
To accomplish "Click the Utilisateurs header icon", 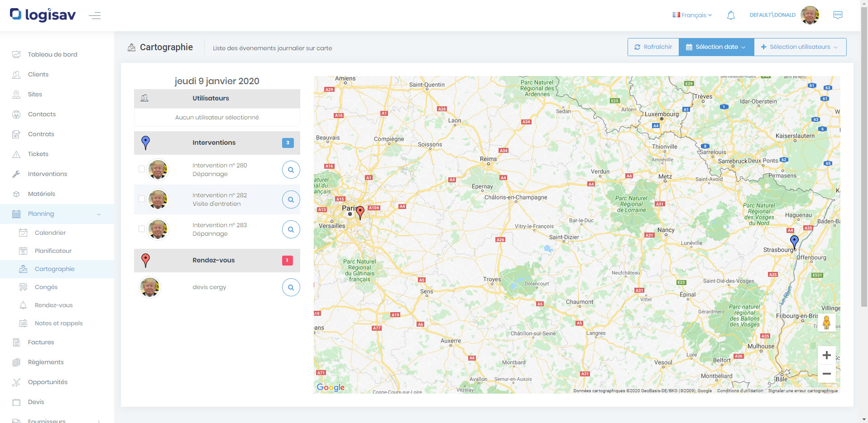I will [144, 98].
